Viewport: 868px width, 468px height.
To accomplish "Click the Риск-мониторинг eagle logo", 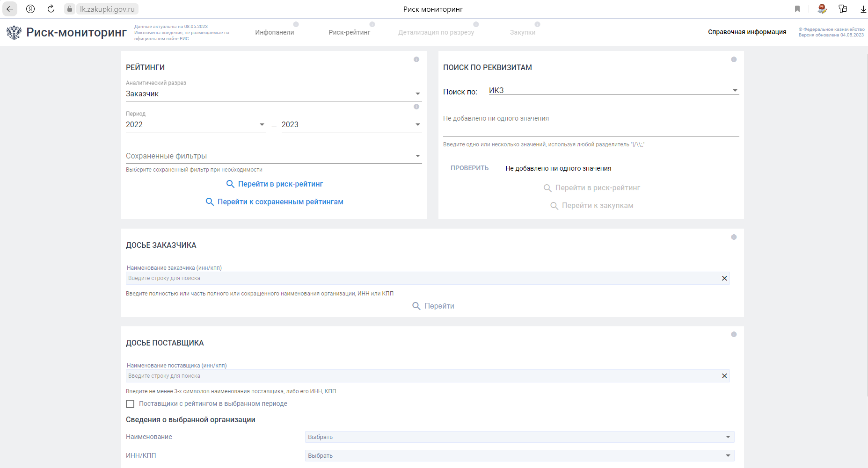I will (14, 32).
